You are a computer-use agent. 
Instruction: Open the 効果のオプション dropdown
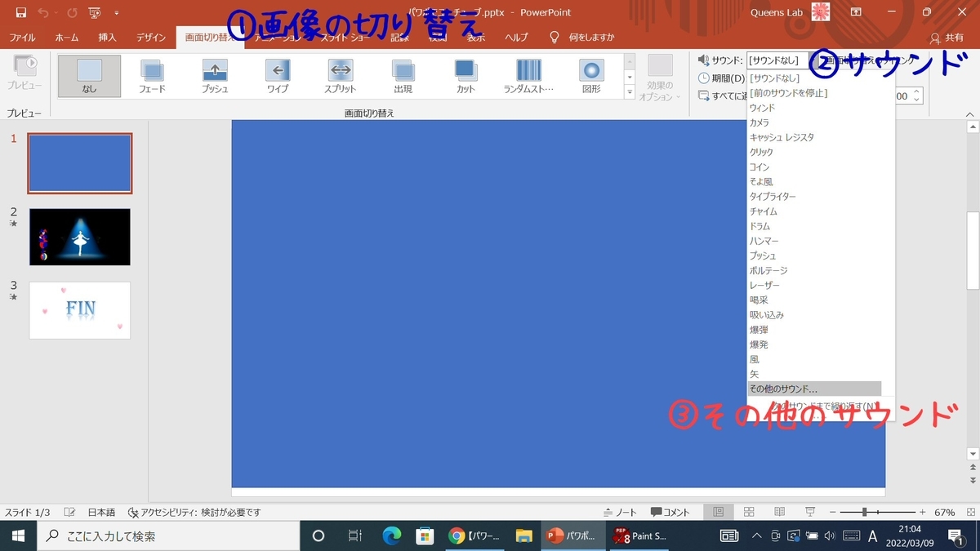[658, 75]
